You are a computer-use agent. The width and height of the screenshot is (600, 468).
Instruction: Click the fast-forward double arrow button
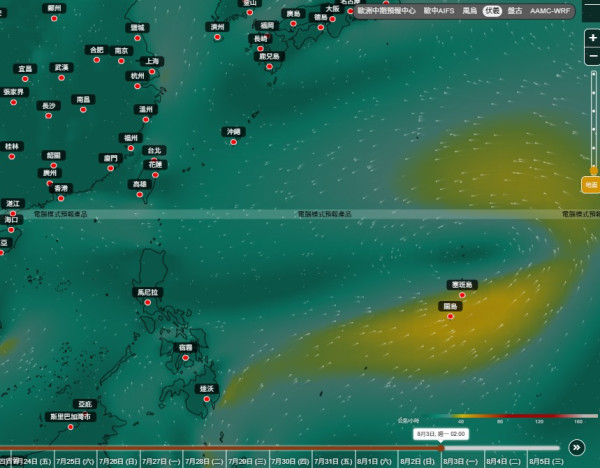(x=577, y=447)
